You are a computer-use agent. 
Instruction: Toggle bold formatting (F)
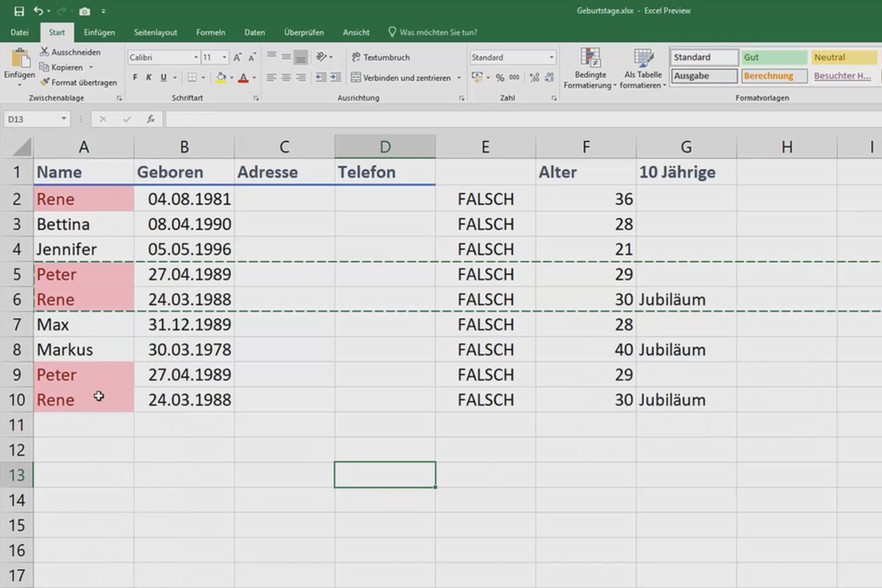(x=135, y=77)
